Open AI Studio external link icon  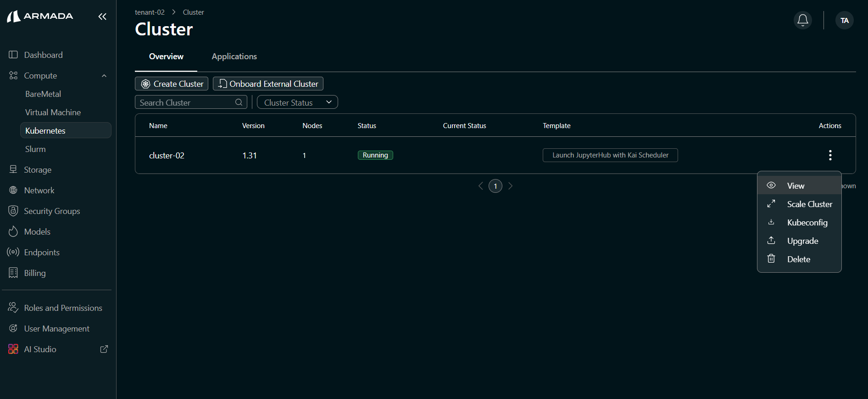click(104, 349)
